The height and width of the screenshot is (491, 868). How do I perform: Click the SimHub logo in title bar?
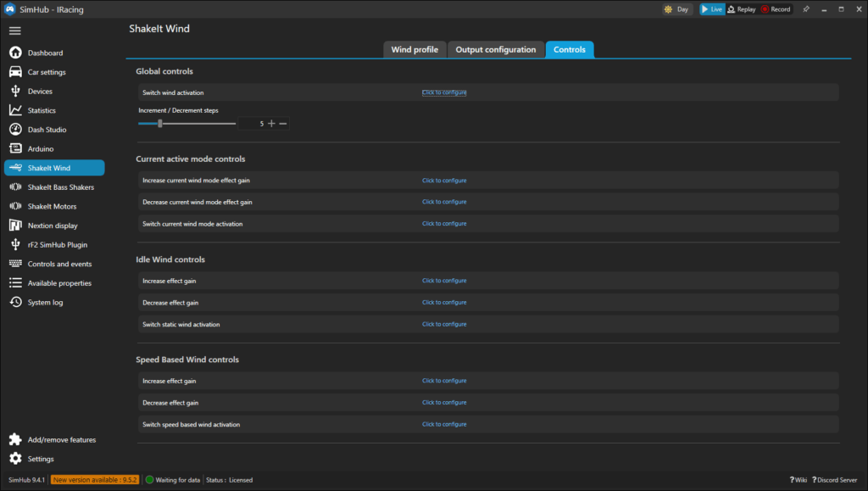pos(10,9)
